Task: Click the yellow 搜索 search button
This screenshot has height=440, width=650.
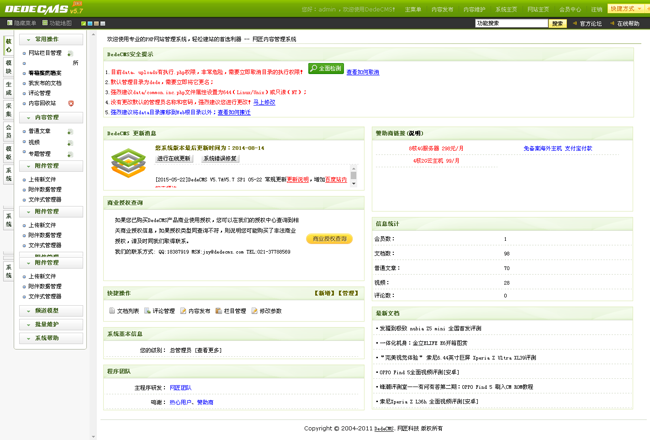Action: pyautogui.click(x=558, y=24)
